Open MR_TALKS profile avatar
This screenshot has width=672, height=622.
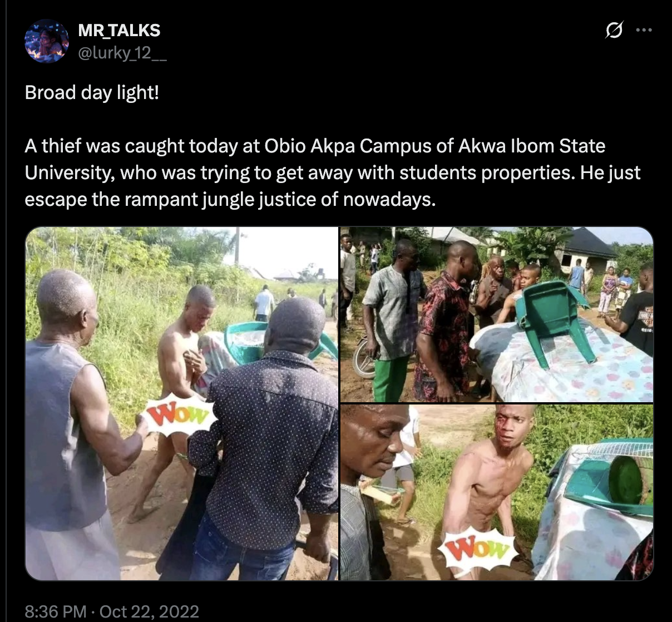[47, 41]
